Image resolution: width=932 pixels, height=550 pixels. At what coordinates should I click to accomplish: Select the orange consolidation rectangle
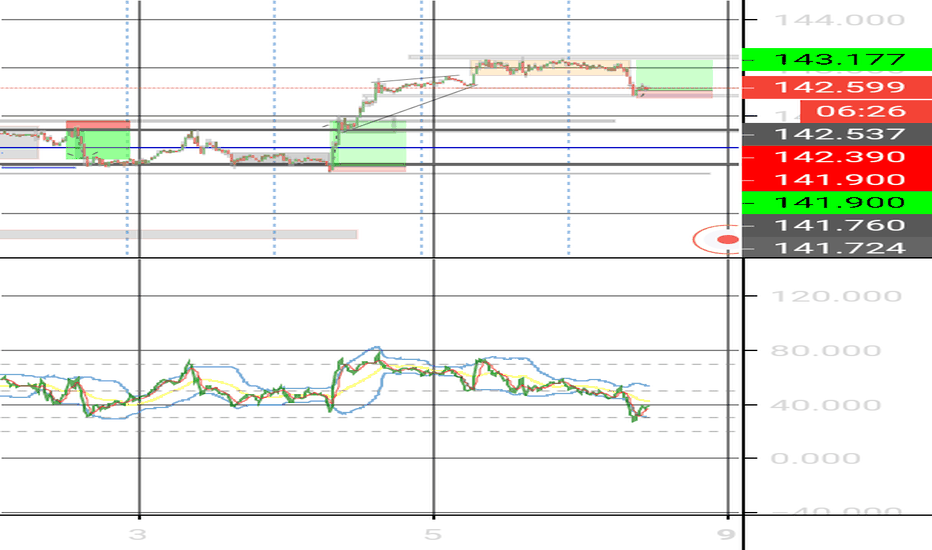point(551,68)
